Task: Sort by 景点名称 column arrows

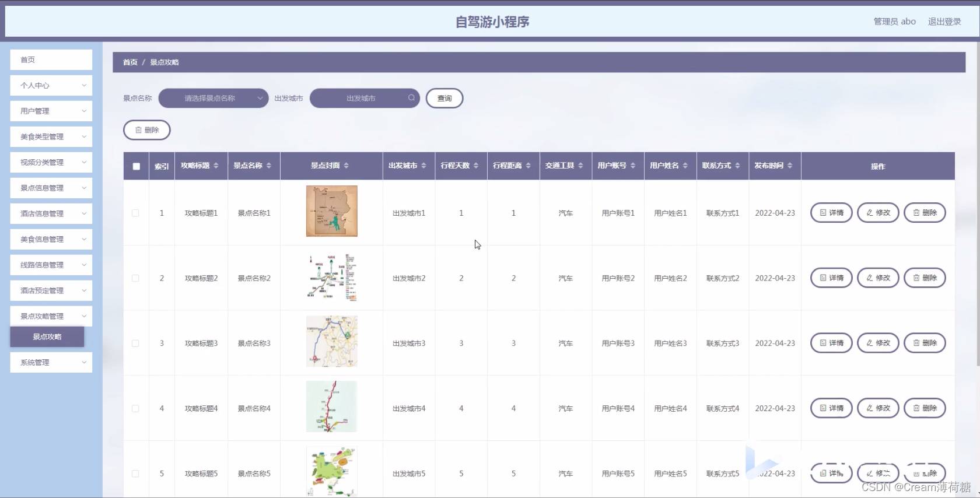Action: pos(269,166)
